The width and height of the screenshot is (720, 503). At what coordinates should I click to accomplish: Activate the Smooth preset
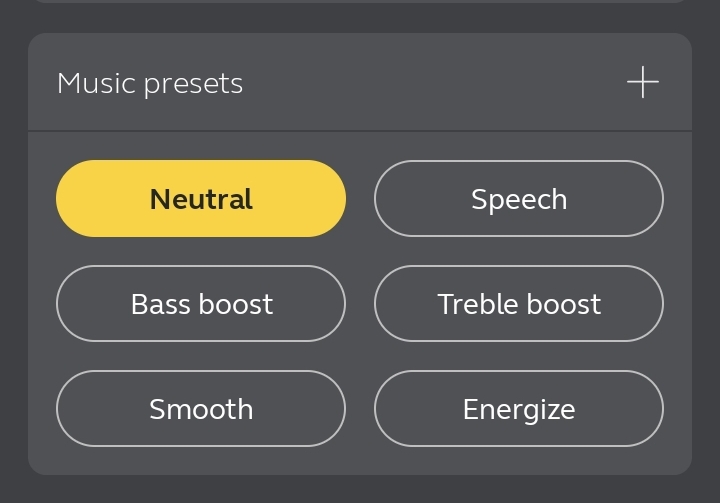201,408
